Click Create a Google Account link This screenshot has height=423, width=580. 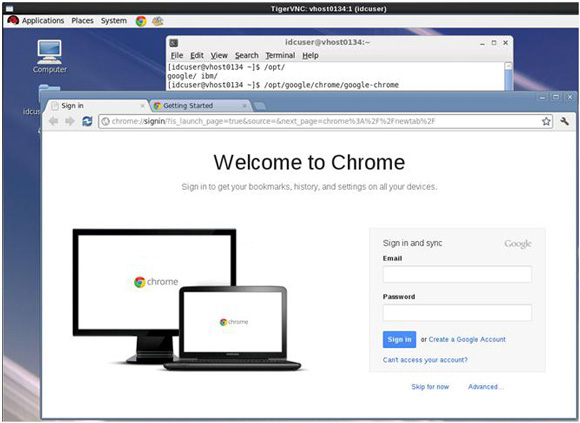point(467,339)
